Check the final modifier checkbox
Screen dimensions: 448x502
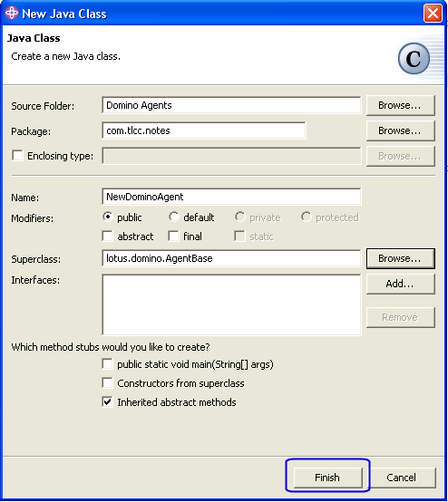(174, 237)
